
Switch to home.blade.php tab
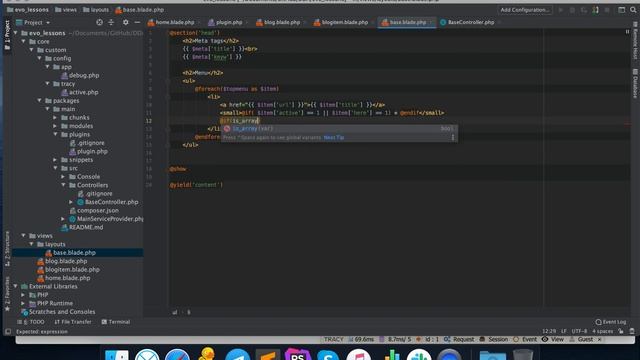[173, 22]
